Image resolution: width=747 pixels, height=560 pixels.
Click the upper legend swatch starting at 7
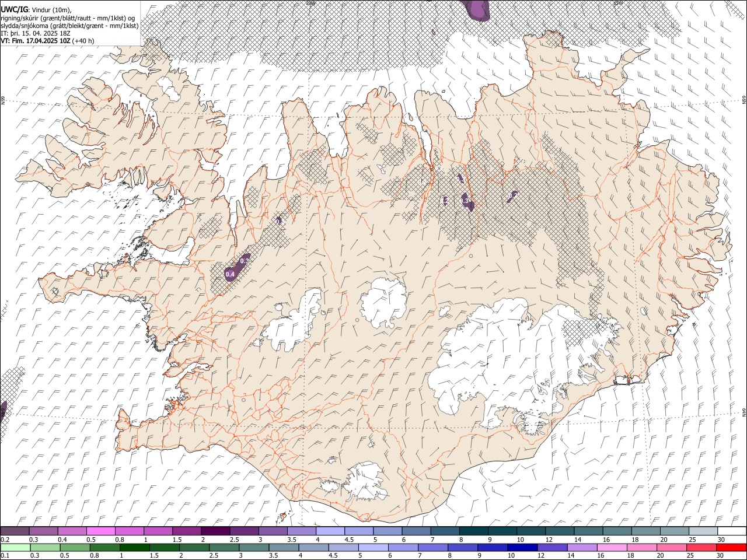click(445, 531)
